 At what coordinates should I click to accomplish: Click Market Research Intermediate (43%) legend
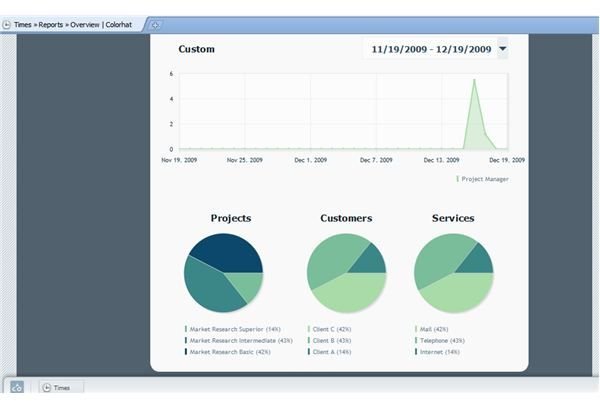coord(239,341)
